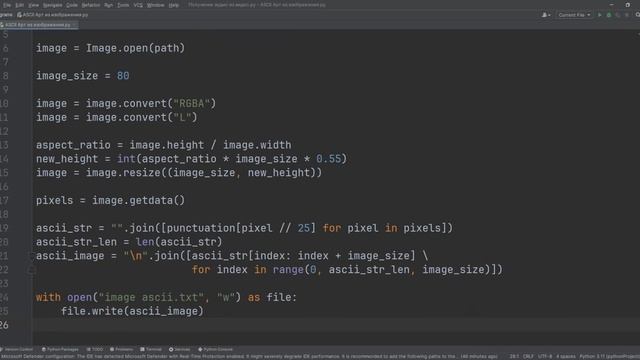Viewport: 640px width, 360px height.
Task: Click the Run with Coverage icon
Action: tap(618, 15)
